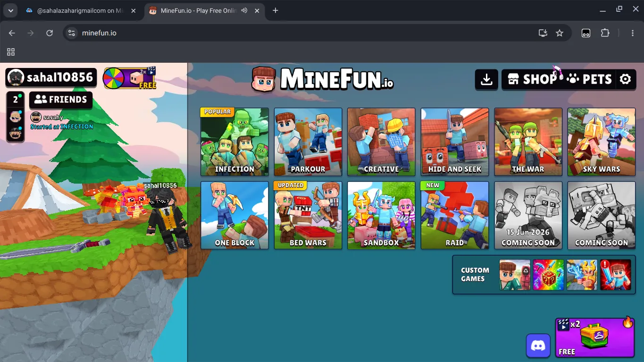Image resolution: width=644 pixels, height=362 pixels.
Task: Click the sahal10856 profile button
Action: (x=51, y=77)
